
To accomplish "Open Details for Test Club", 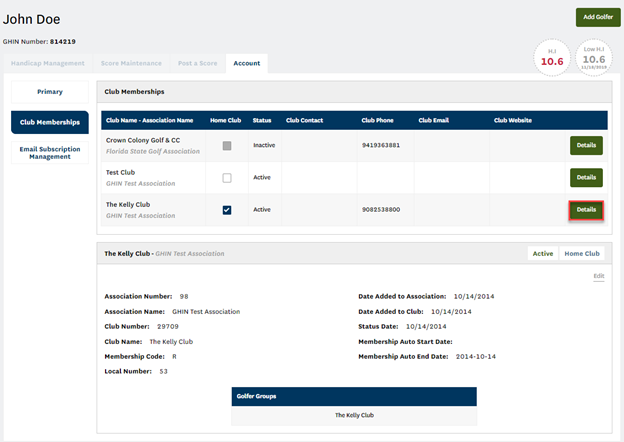I will (x=586, y=178).
